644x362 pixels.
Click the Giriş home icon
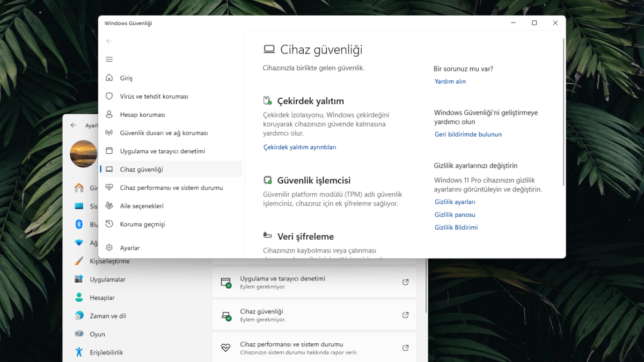click(x=109, y=78)
